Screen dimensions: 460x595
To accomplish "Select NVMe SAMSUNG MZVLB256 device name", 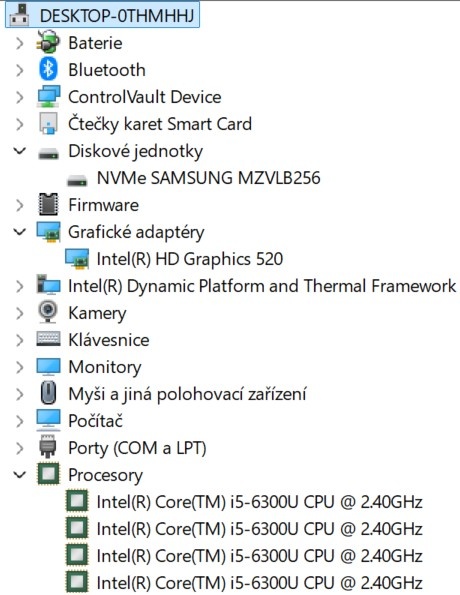I will [209, 178].
